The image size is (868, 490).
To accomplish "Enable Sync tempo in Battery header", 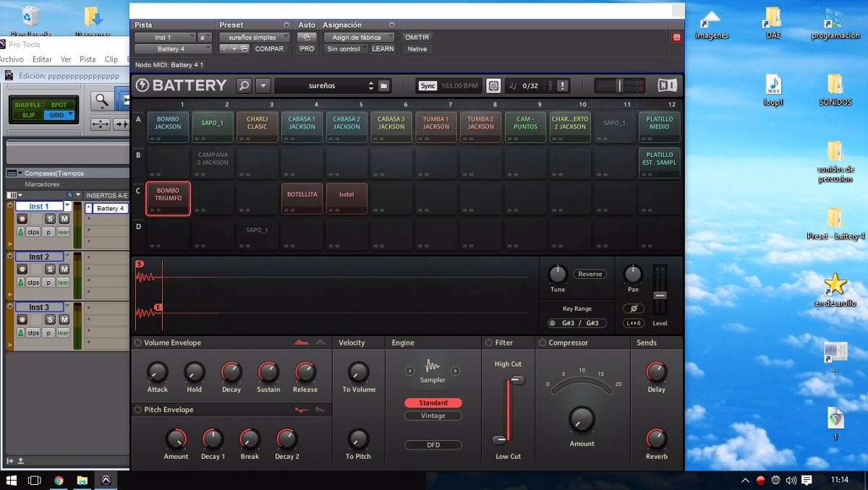I will coord(428,85).
